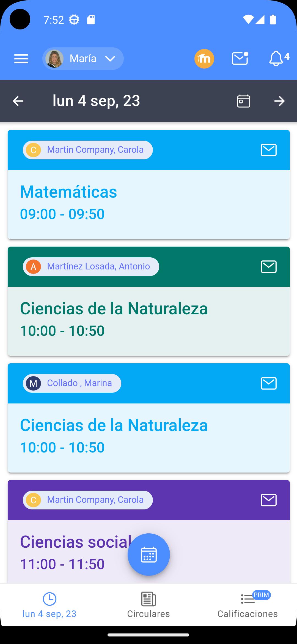Message Martínez Losada, Antonio via envelope icon
The image size is (297, 644).
coord(269,267)
